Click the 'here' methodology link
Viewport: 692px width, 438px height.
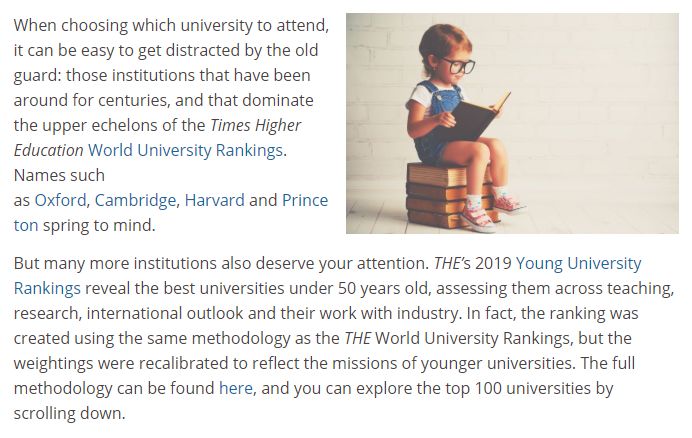point(236,389)
